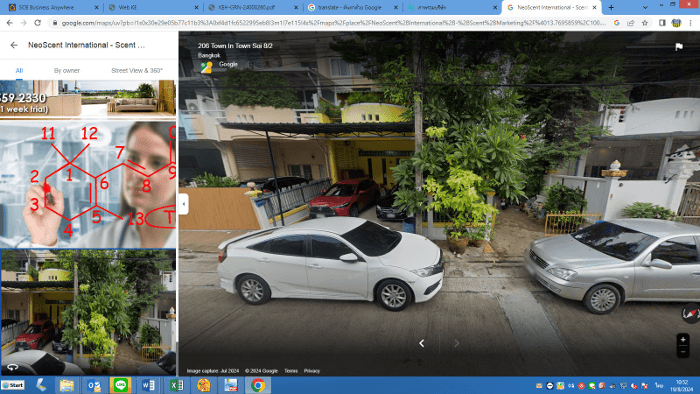700x394 pixels.
Task: Collapse the side panel with arrow handle
Action: [x=183, y=204]
